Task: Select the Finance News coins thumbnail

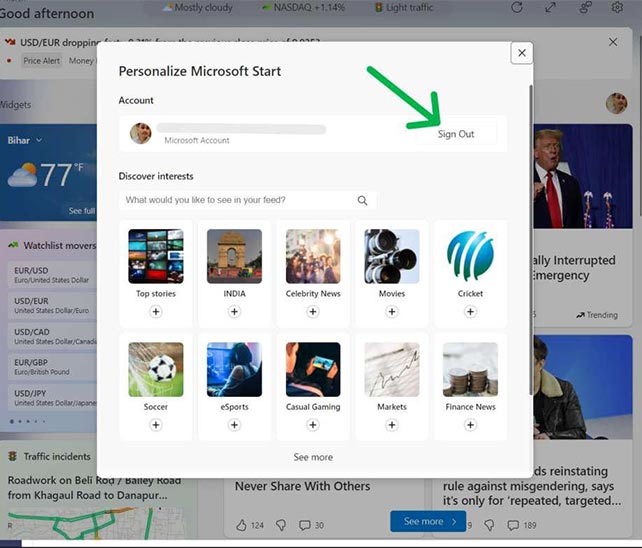Action: pyautogui.click(x=470, y=369)
